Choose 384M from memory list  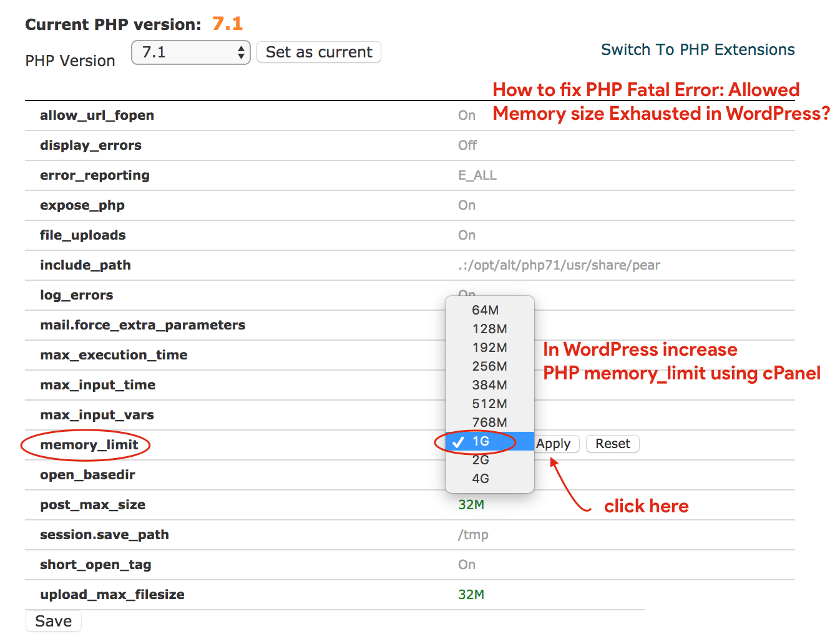click(x=489, y=385)
